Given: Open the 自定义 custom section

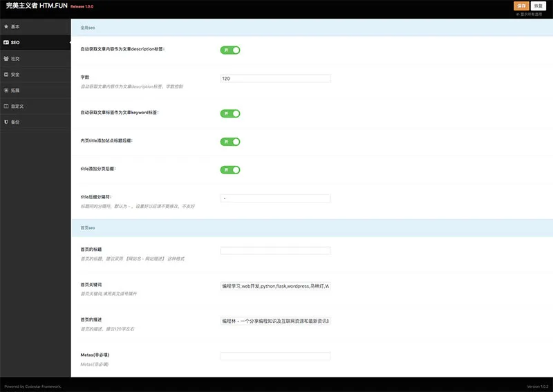Looking at the screenshot, I should point(35,106).
